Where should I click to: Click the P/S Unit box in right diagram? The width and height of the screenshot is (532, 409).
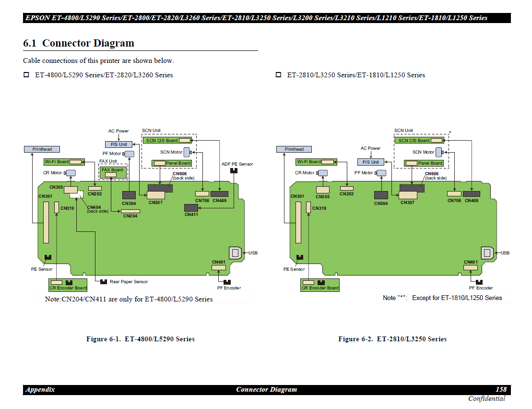371,162
